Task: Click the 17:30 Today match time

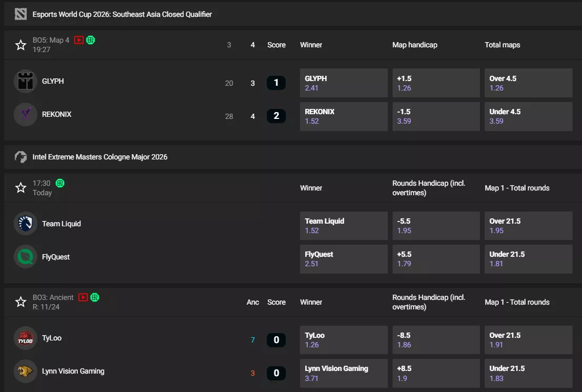Action: [42, 188]
